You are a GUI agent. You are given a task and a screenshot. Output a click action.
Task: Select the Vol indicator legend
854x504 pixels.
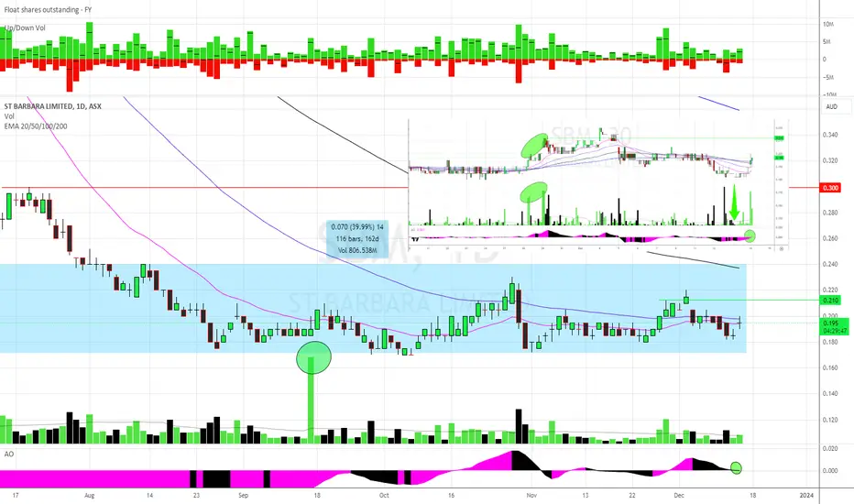tap(9, 116)
